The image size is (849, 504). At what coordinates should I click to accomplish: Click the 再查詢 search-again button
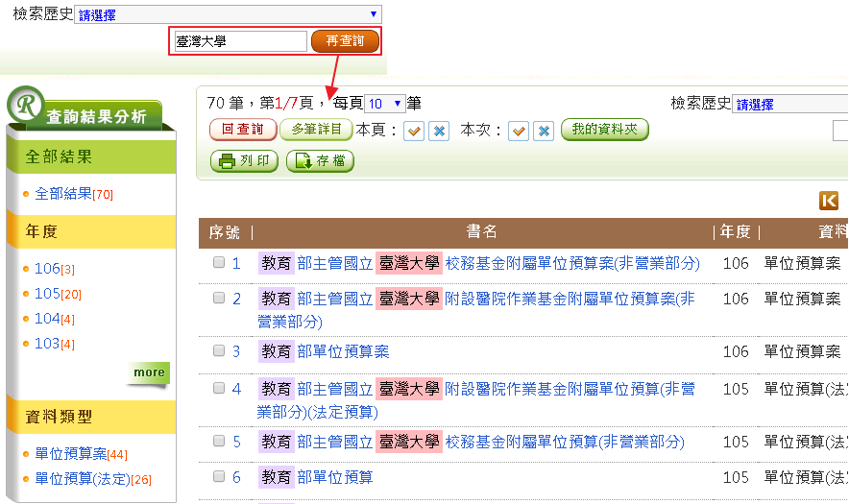tap(345, 41)
